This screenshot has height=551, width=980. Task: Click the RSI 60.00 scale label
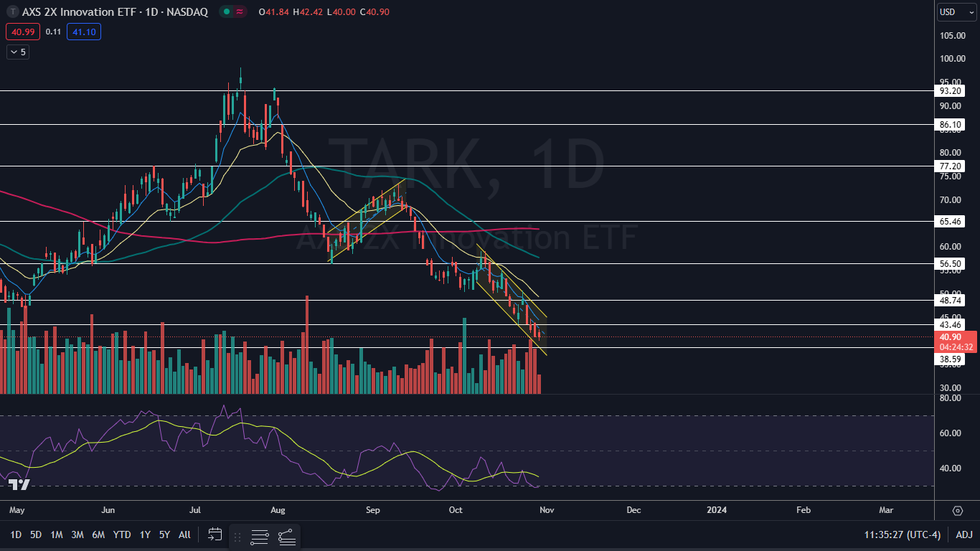[951, 433]
